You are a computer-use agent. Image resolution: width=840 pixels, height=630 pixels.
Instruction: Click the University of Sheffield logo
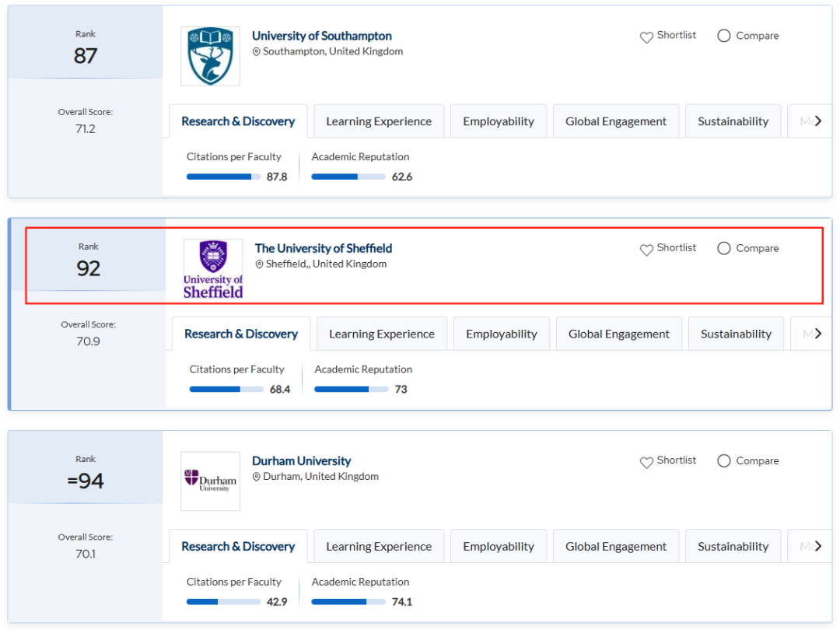click(213, 269)
